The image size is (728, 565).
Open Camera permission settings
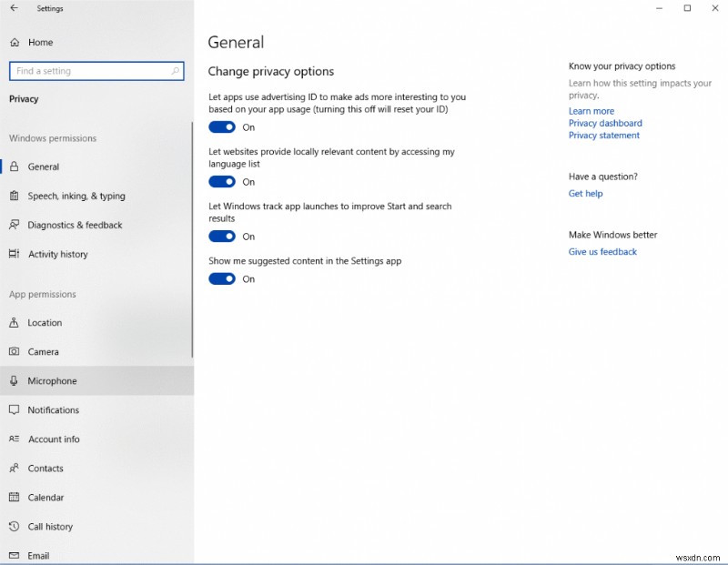click(x=44, y=351)
